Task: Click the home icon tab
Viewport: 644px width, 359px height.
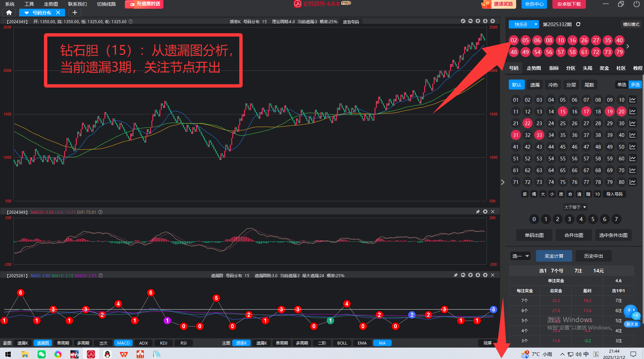Action: [x=9, y=13]
